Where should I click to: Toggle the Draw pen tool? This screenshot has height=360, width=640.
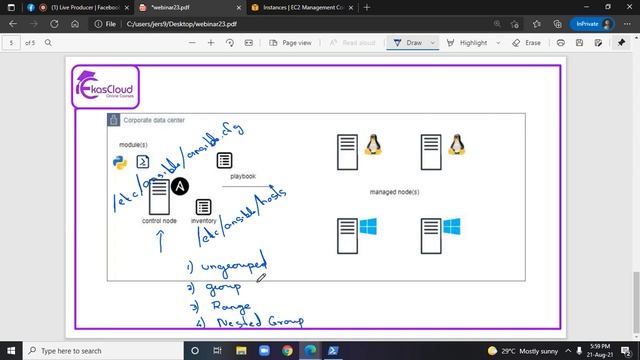tap(407, 43)
